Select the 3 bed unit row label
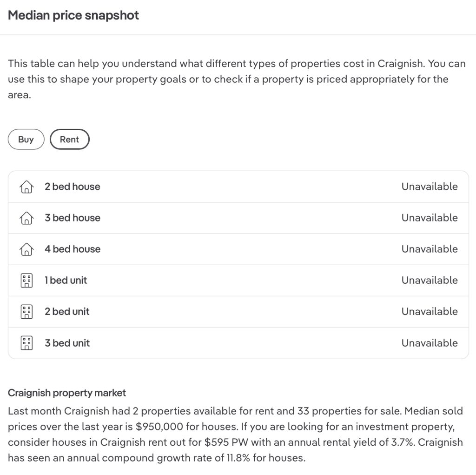The image size is (476, 475). pyautogui.click(x=67, y=343)
